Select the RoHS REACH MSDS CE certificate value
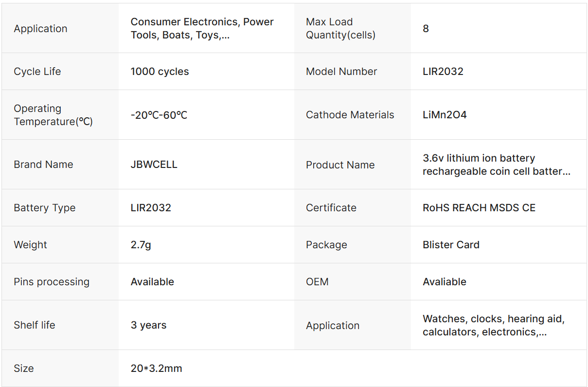Viewport: 588px width, 387px height. 479,208
